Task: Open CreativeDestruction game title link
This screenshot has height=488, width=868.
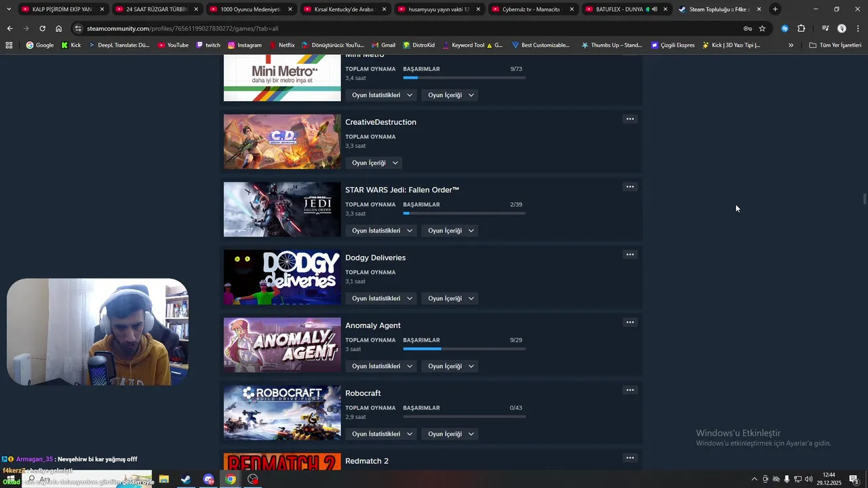Action: point(380,122)
